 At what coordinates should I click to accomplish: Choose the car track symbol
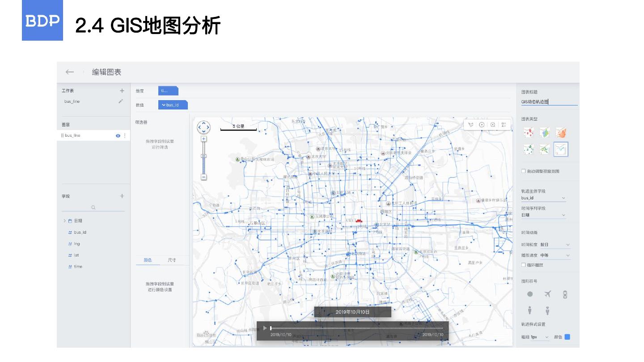click(x=565, y=295)
